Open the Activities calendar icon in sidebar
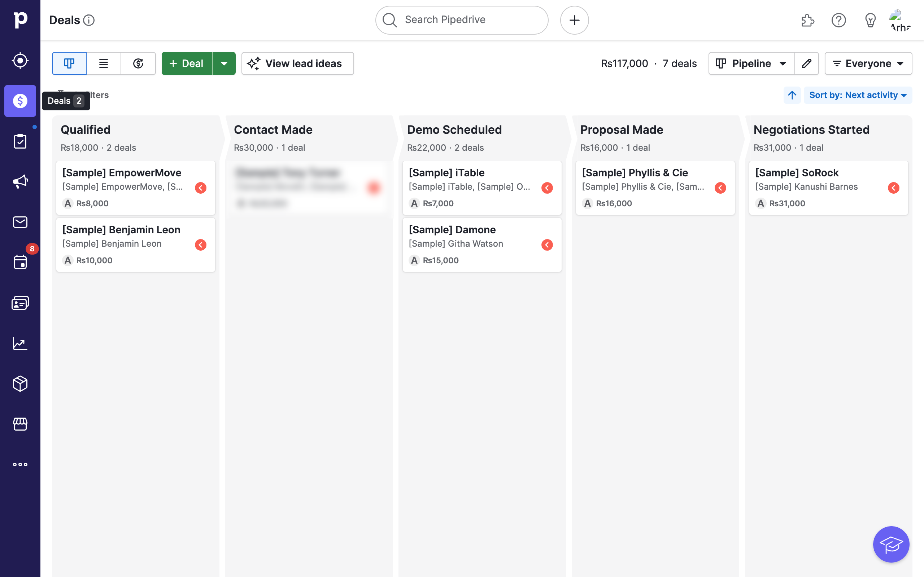This screenshot has height=577, width=924. [20, 262]
